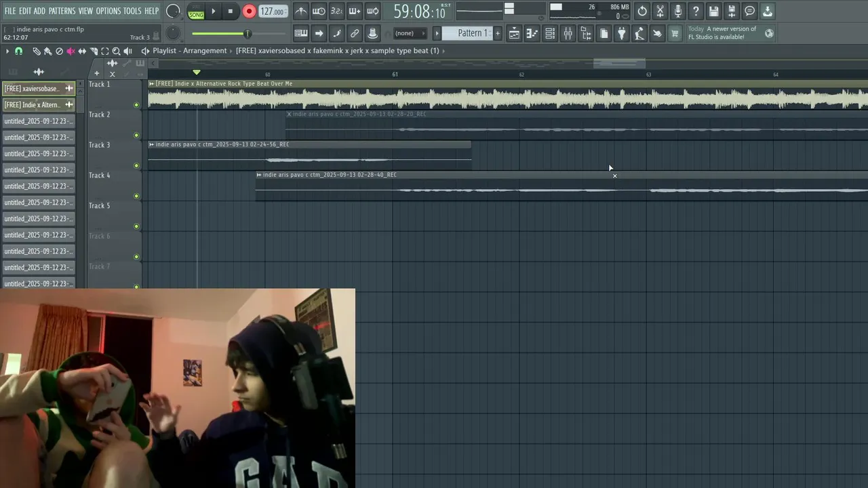Open clip menu of Indie x Alternative Rock clip

pyautogui.click(x=151, y=84)
